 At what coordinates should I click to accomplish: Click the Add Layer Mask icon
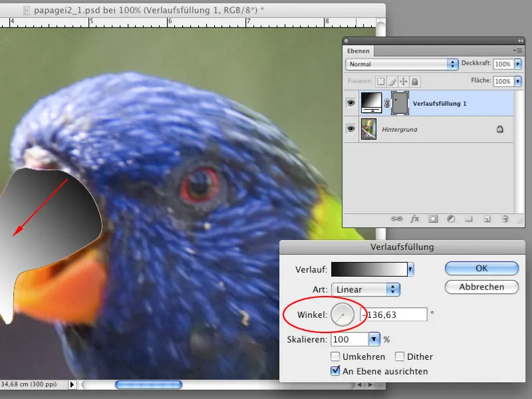432,218
